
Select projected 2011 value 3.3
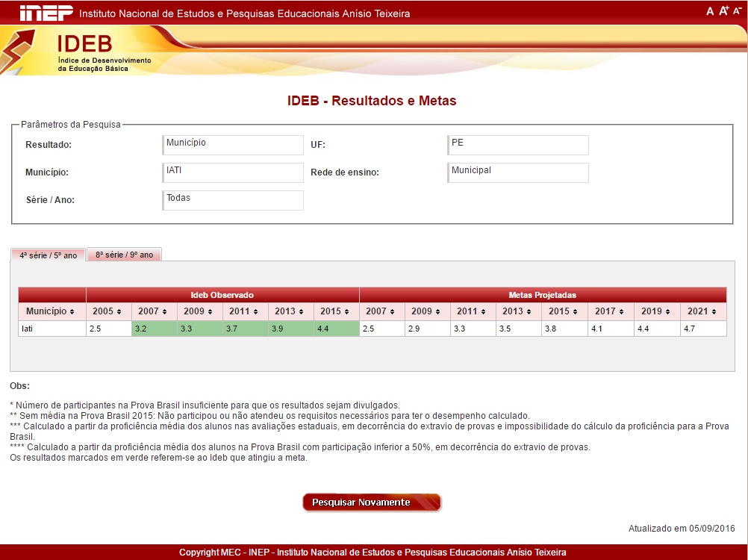coord(473,329)
